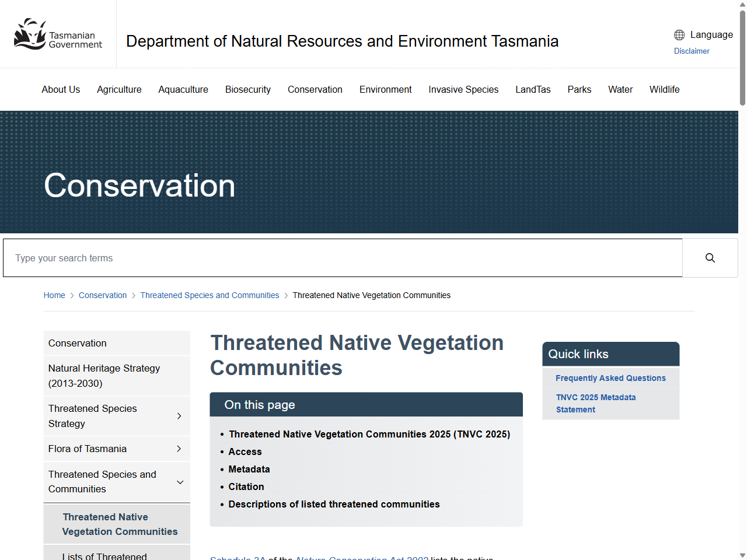The width and height of the screenshot is (747, 560).
Task: Jump to Descriptions of listed threatened communities
Action: (x=334, y=504)
